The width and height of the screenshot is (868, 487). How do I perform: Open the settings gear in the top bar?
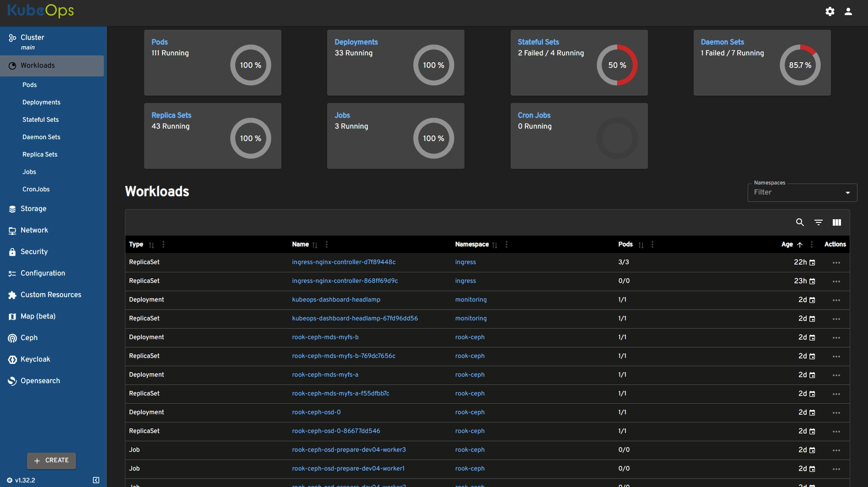830,11
